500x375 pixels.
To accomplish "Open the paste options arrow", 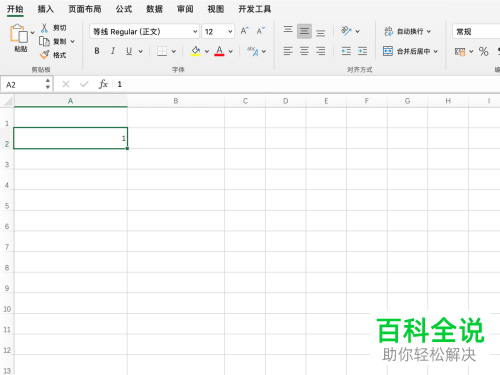I will [33, 33].
